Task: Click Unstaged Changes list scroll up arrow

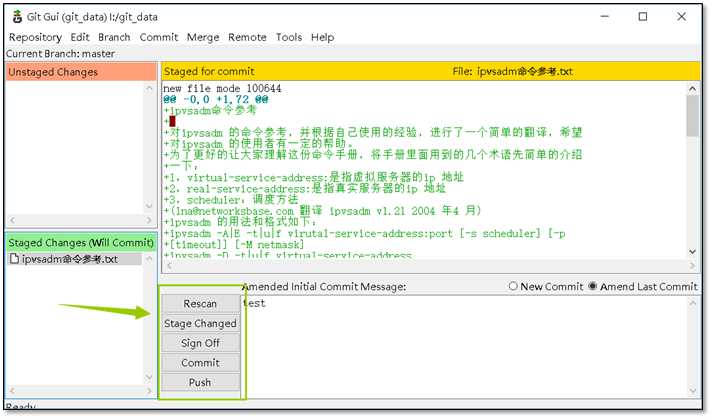Action: pos(149,89)
